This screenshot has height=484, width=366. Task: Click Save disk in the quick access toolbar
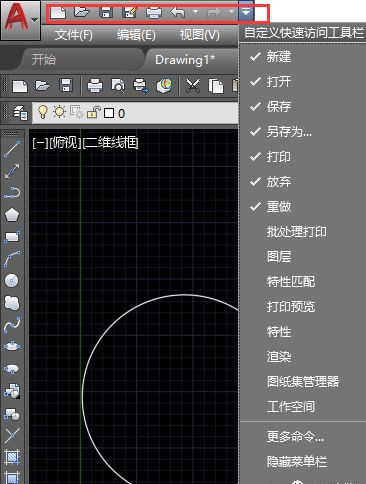pos(106,13)
